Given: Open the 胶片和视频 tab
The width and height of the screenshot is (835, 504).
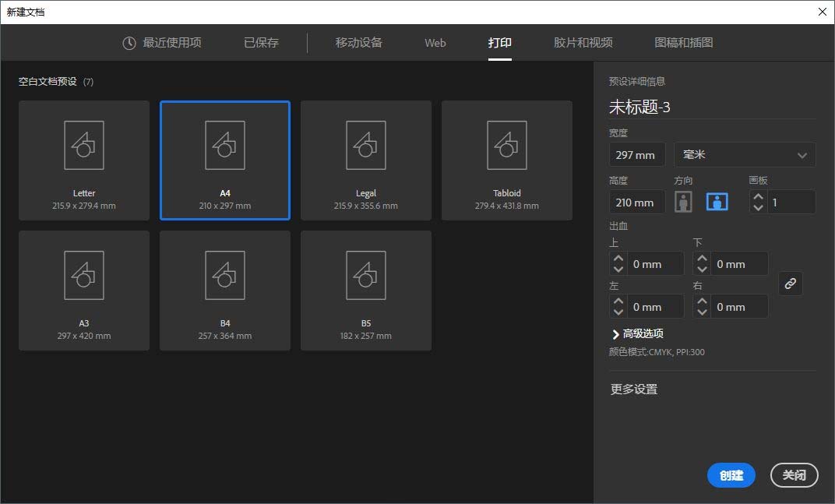Looking at the screenshot, I should (583, 43).
